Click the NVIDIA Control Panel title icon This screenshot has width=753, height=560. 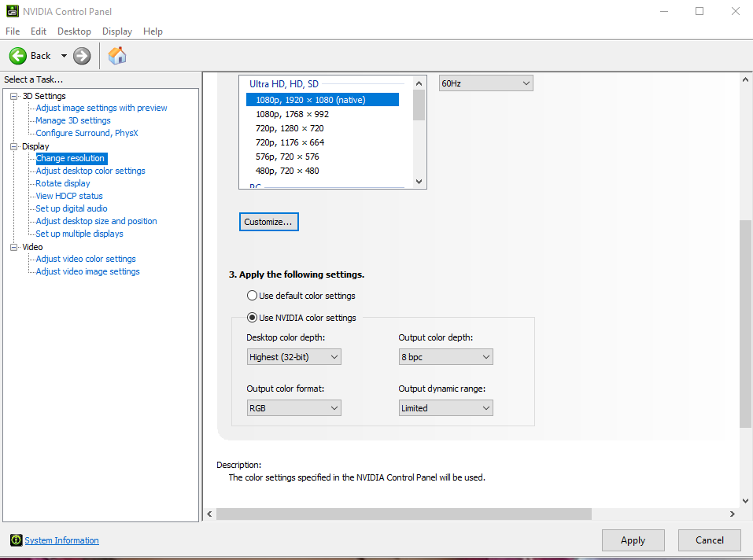pos(13,11)
